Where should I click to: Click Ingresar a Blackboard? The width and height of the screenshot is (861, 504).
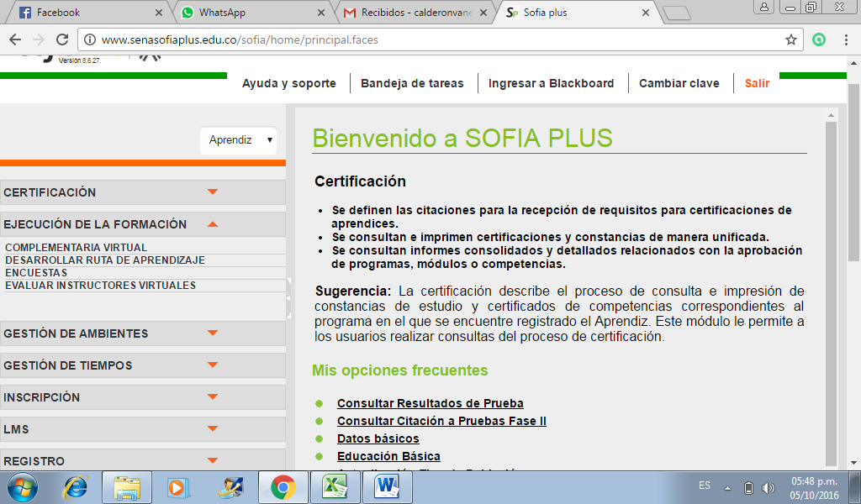pos(551,83)
